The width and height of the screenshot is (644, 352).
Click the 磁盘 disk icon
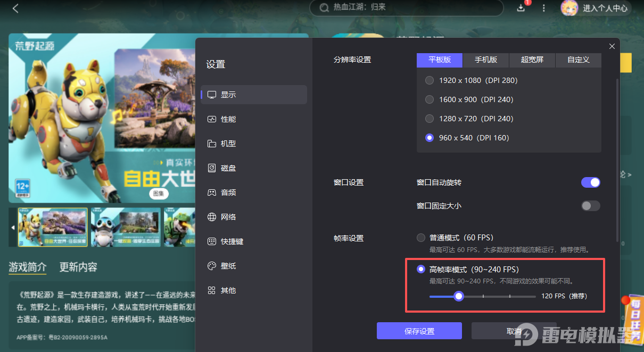coord(212,168)
